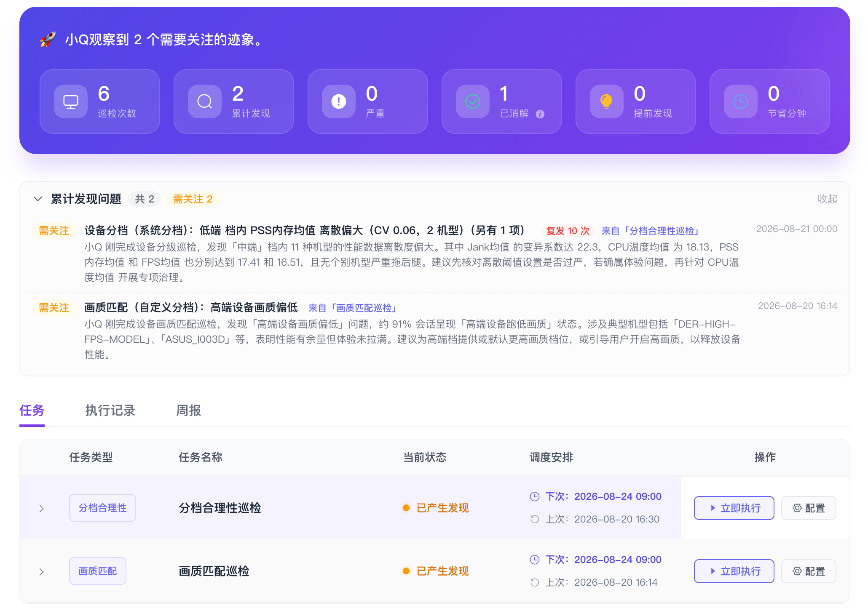Click the info icon beside 已消解
Image resolution: width=868 pixels, height=608 pixels.
(x=540, y=114)
